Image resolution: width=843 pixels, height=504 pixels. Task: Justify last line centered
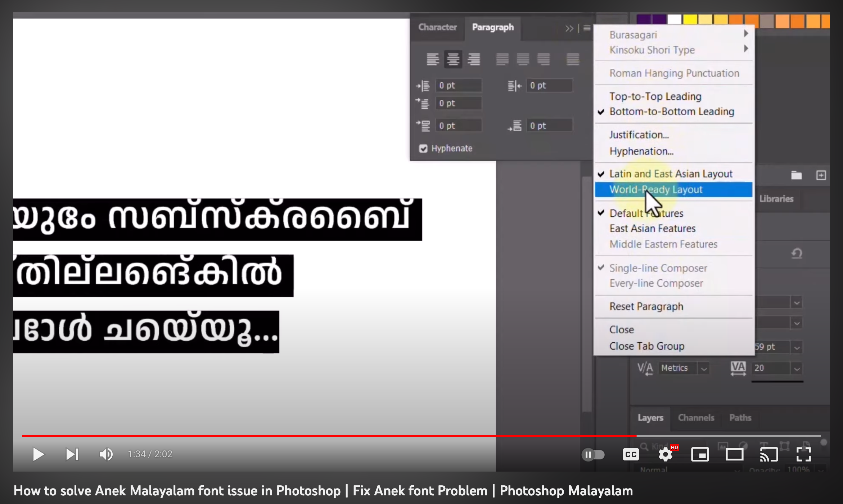[x=523, y=59]
